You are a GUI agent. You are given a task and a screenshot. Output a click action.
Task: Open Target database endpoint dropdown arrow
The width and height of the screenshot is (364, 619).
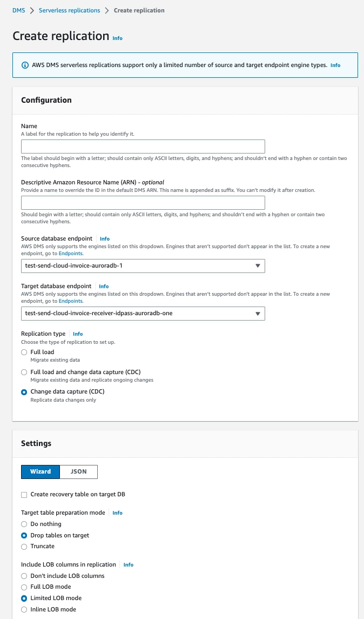point(258,314)
